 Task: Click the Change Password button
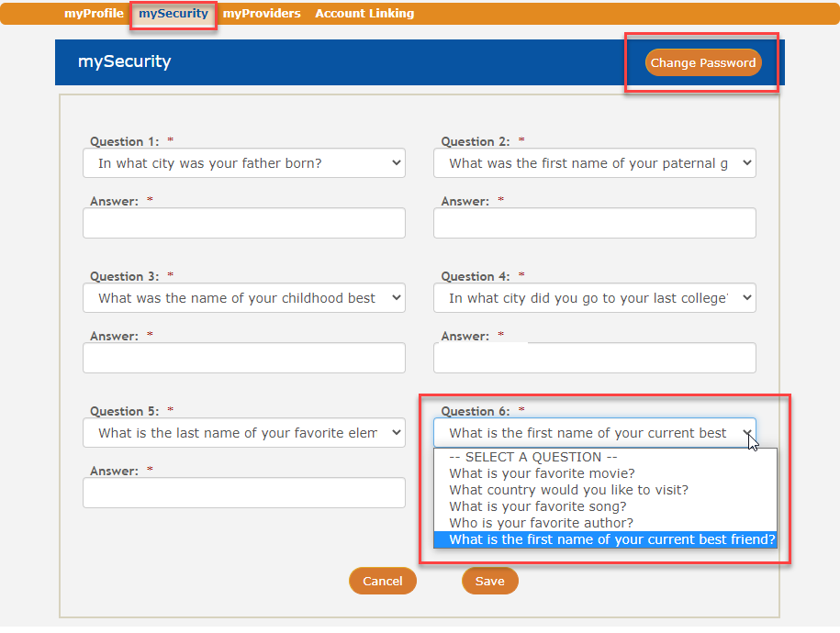[703, 63]
